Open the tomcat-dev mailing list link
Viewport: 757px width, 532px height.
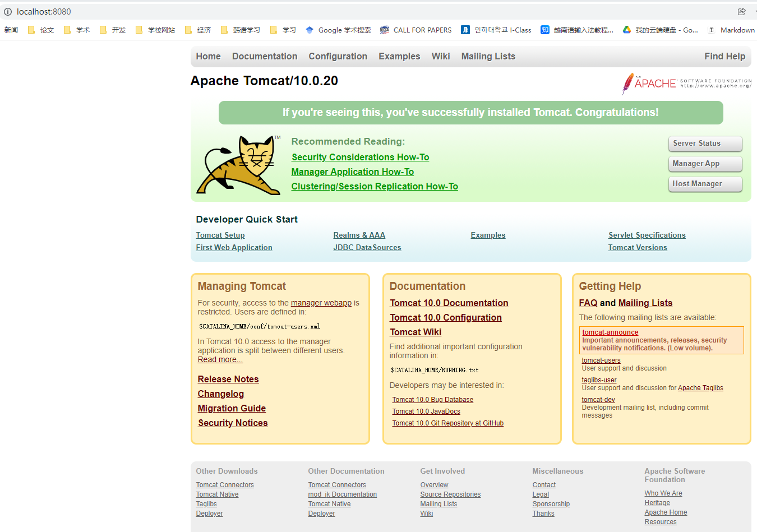click(x=598, y=400)
